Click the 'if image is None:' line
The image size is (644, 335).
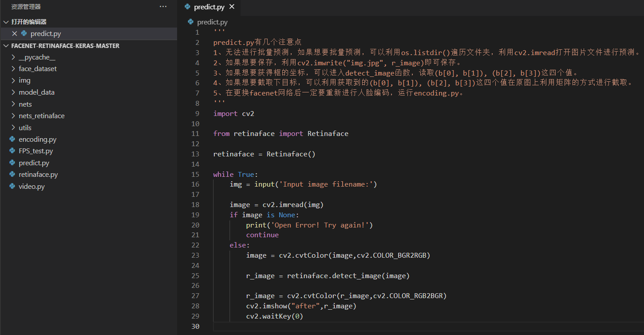(265, 215)
